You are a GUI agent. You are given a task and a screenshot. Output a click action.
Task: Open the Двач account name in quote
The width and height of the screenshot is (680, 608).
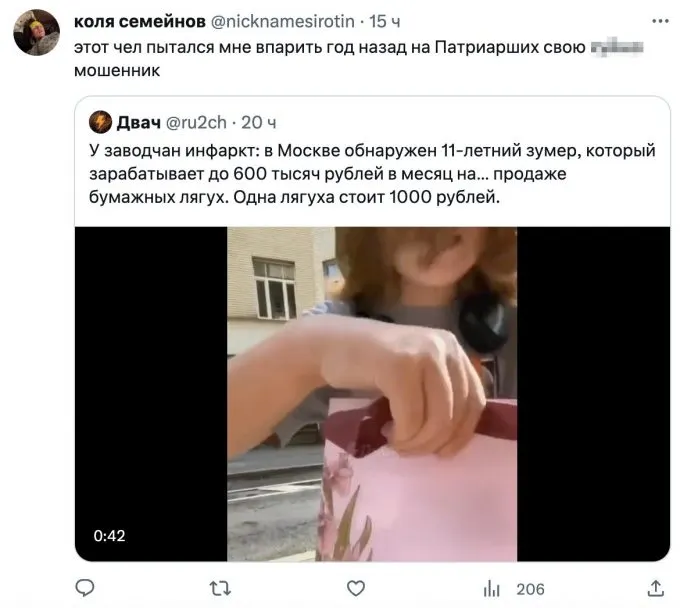(138, 123)
